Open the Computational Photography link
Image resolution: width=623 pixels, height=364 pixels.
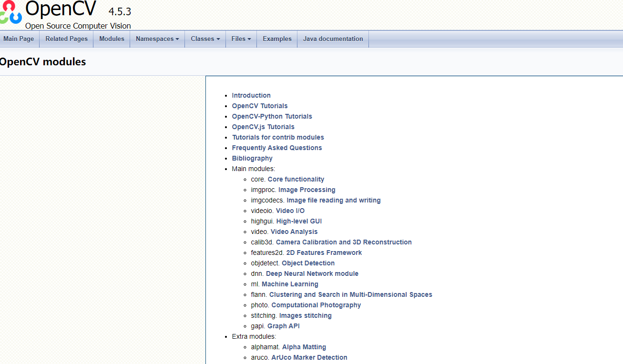point(316,305)
